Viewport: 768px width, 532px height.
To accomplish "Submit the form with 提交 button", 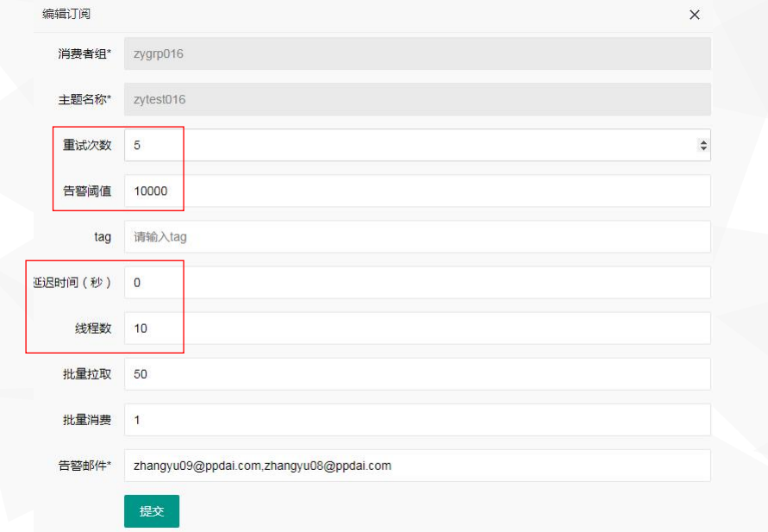I will (152, 511).
